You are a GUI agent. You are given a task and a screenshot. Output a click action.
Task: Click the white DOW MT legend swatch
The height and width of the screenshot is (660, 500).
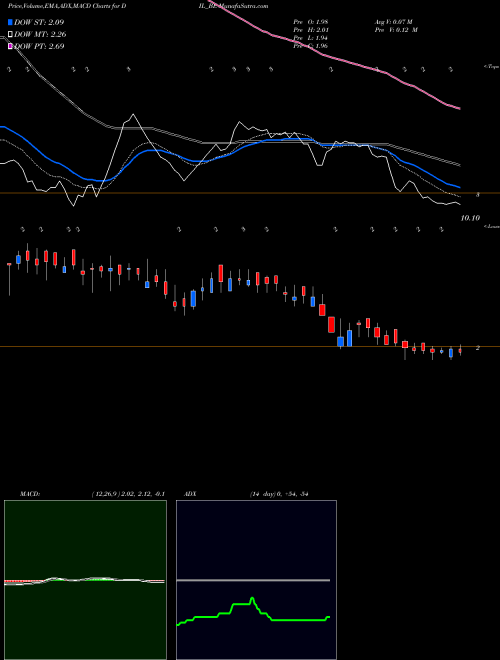coord(11,35)
